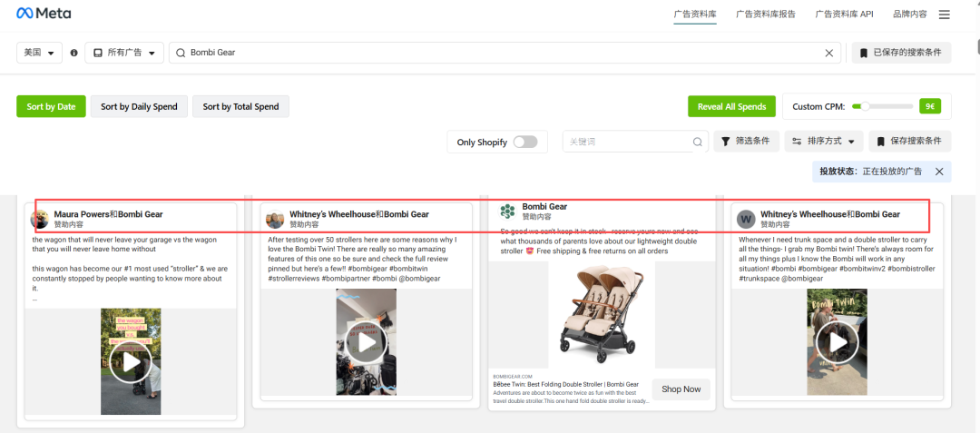
Task: Click Shop Now on Bombi Gear ad
Action: tap(681, 389)
